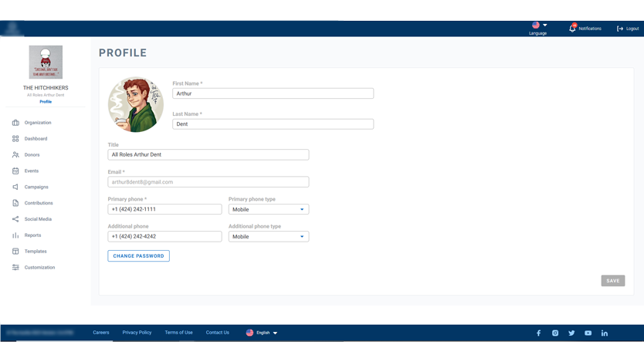Click the Notifications bell icon

coord(572,29)
